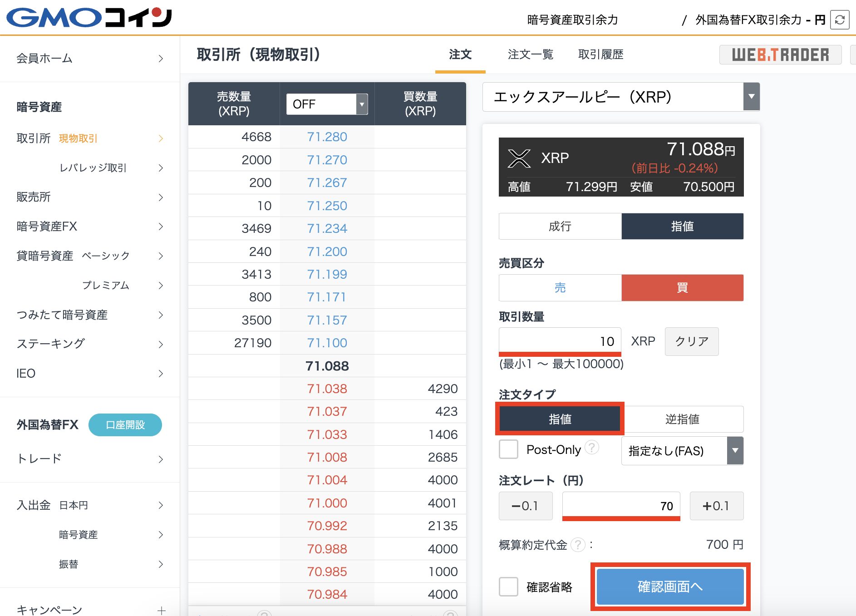The height and width of the screenshot is (616, 856).
Task: Click the refresh trading balance icon
Action: point(840,20)
